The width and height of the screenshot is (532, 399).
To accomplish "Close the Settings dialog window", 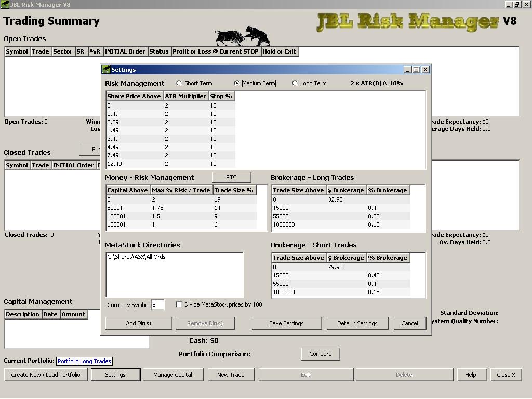I will 425,70.
